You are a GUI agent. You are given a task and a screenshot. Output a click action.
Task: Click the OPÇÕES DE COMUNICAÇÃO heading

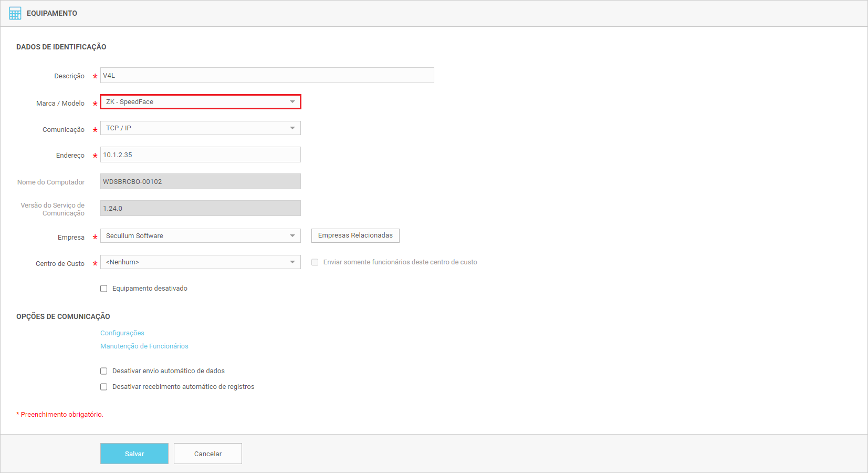(x=63, y=316)
